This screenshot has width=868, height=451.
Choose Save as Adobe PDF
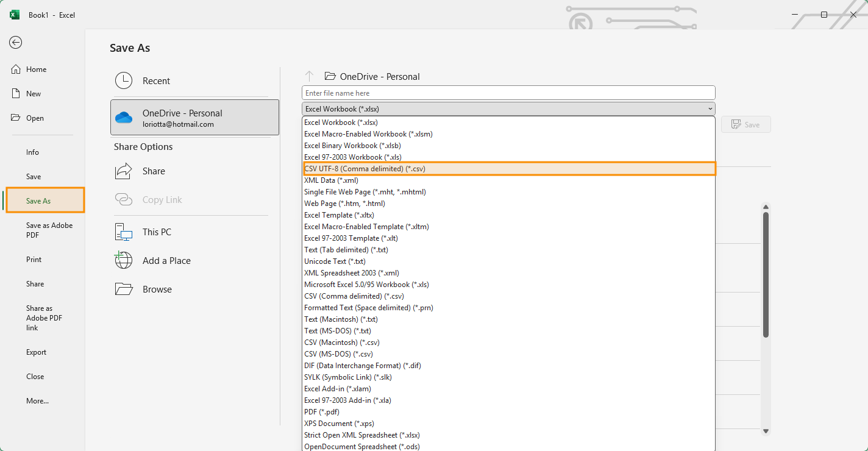[x=49, y=230]
